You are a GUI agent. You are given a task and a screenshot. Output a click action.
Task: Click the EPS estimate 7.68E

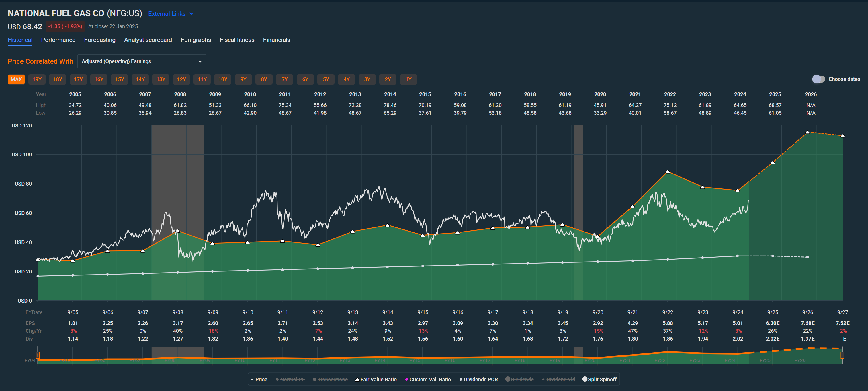807,323
